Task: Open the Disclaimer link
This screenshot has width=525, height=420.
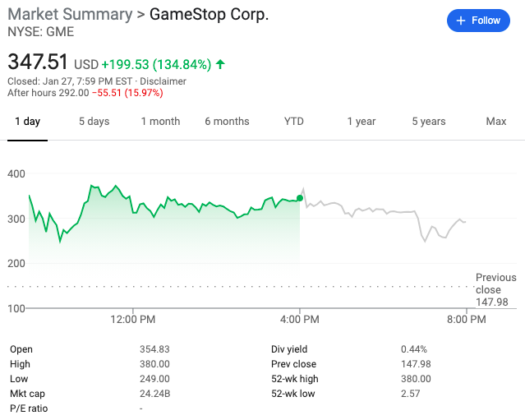Action: (163, 81)
